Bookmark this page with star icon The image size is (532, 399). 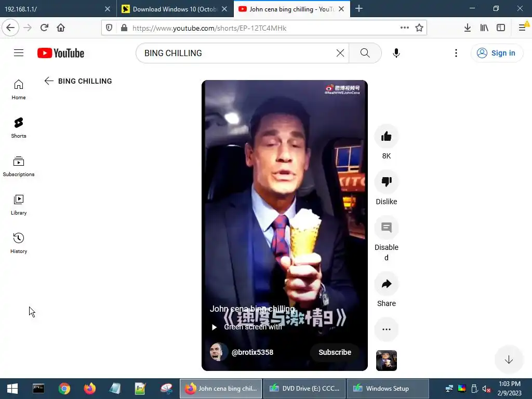coord(419,28)
